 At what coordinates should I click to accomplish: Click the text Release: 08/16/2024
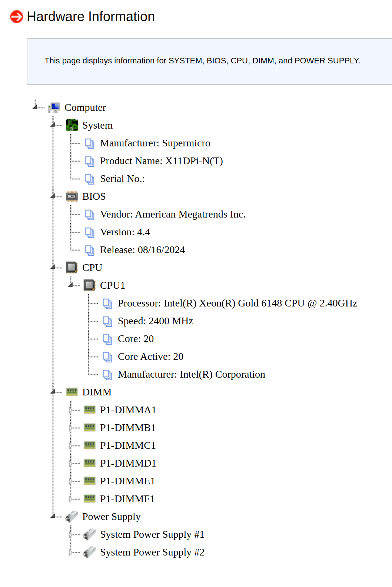pyautogui.click(x=143, y=250)
